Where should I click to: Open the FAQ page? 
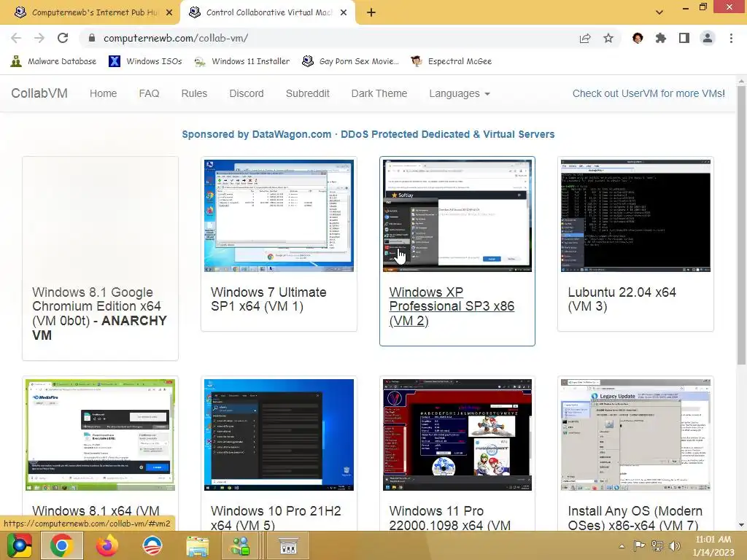coord(149,94)
